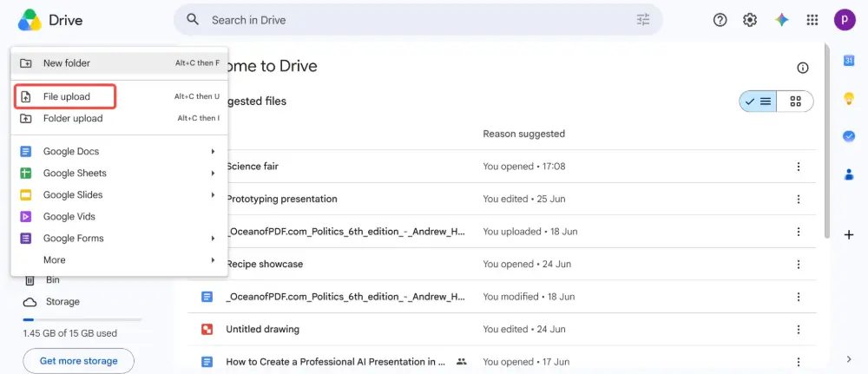Open Storage in the sidebar
The height and width of the screenshot is (374, 868).
pyautogui.click(x=62, y=301)
